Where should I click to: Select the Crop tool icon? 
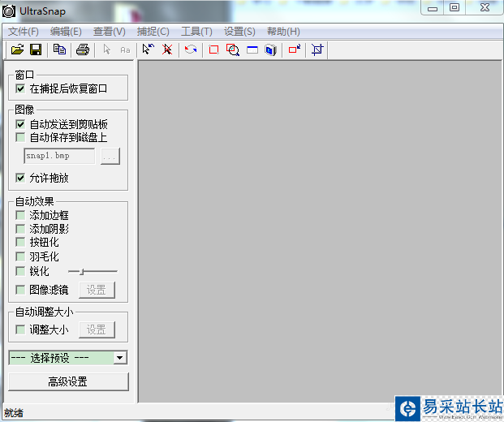pyautogui.click(x=317, y=50)
